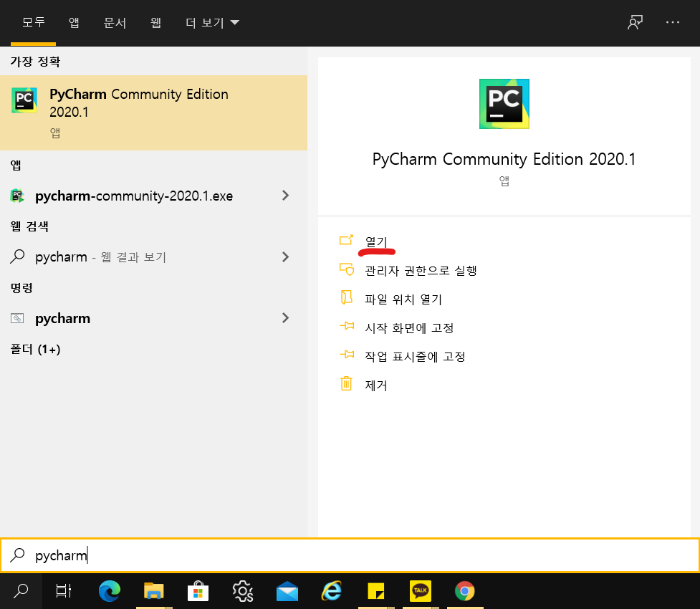
Task: Expand arrow next to pycharm-community-2020.1.exe
Action: pos(286,196)
